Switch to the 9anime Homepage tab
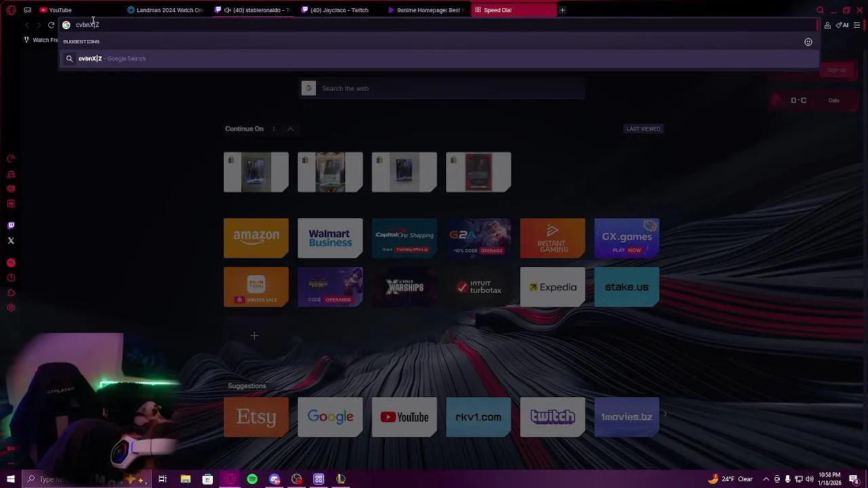The width and height of the screenshot is (868, 488). pos(426,10)
